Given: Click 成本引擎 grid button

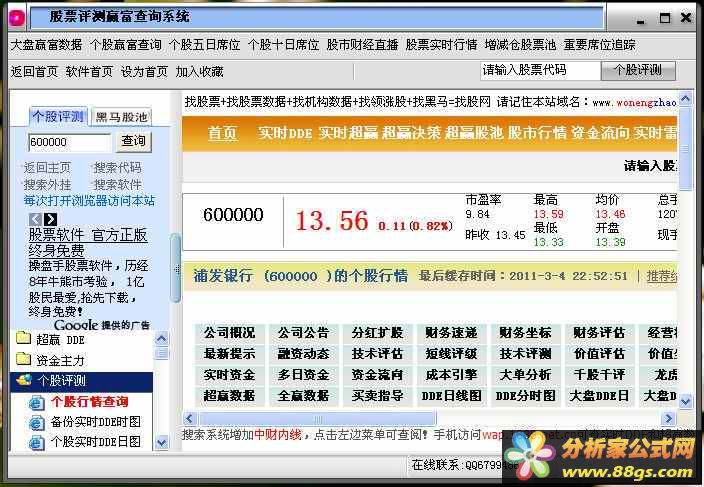Looking at the screenshot, I should point(452,375).
